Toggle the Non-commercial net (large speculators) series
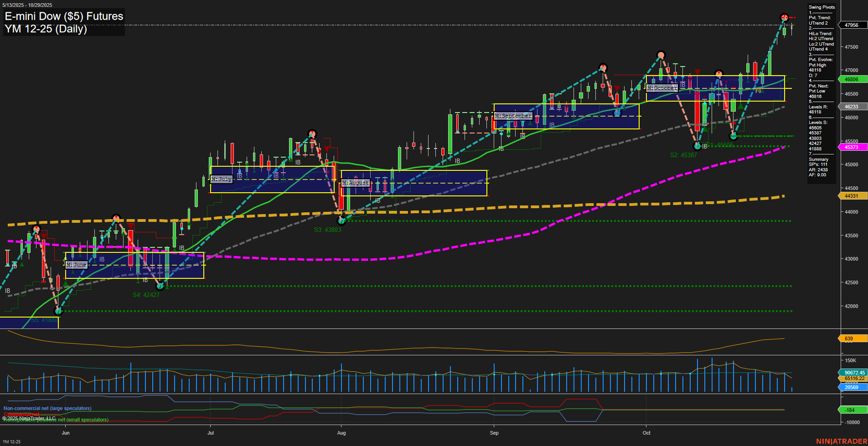This screenshot has width=868, height=446. point(47,409)
